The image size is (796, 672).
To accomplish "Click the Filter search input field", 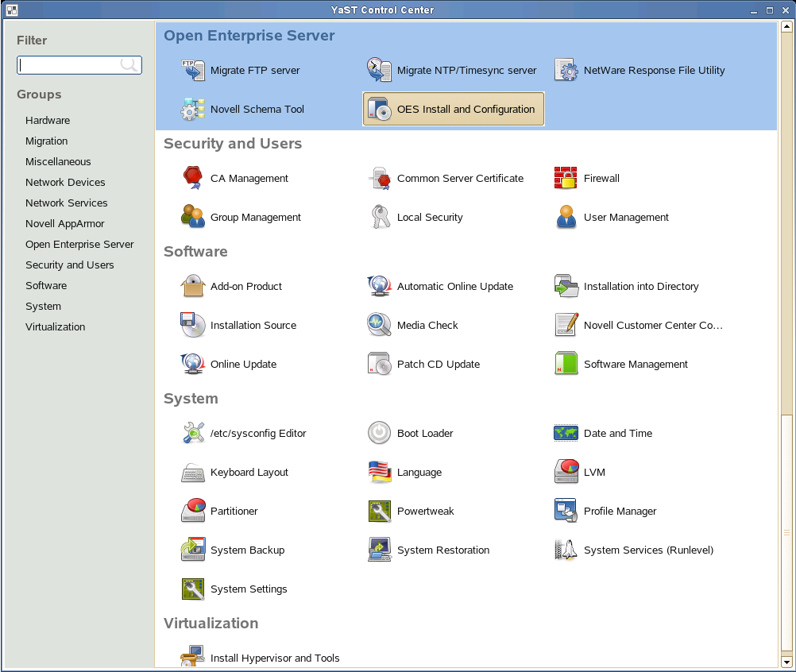I will coord(79,65).
